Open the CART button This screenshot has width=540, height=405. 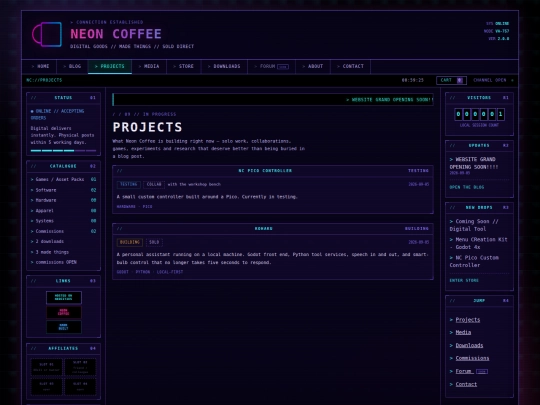tap(451, 80)
